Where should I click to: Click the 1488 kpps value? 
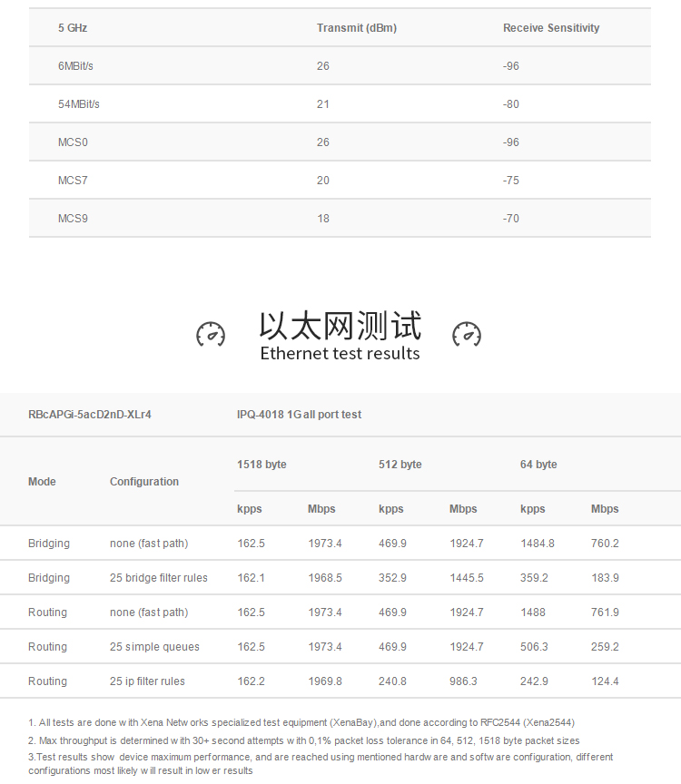(x=533, y=612)
